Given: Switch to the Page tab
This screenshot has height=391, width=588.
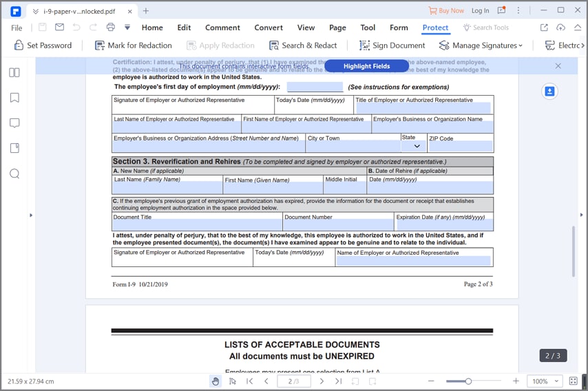Looking at the screenshot, I should [337, 28].
